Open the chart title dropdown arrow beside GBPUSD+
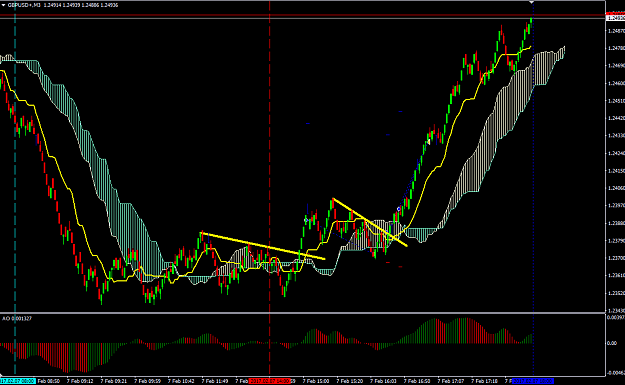 point(3,5)
